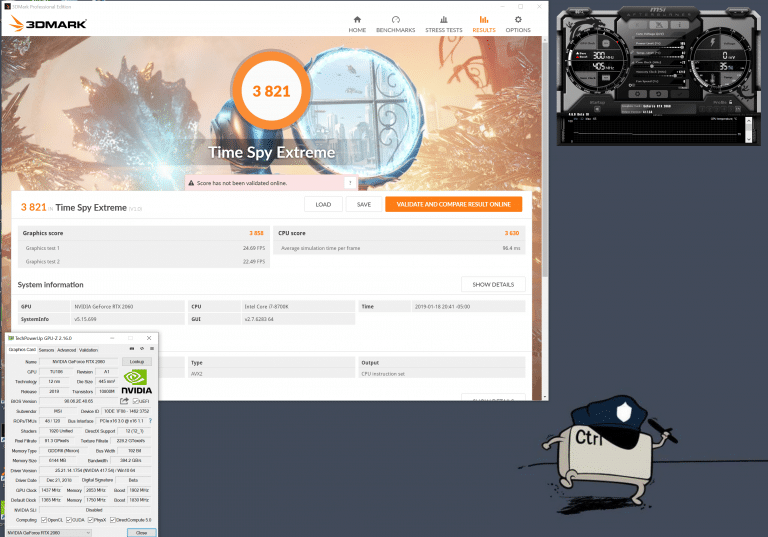Click the Graphics score row in 3DMark
The image size is (768, 537).
(x=144, y=233)
